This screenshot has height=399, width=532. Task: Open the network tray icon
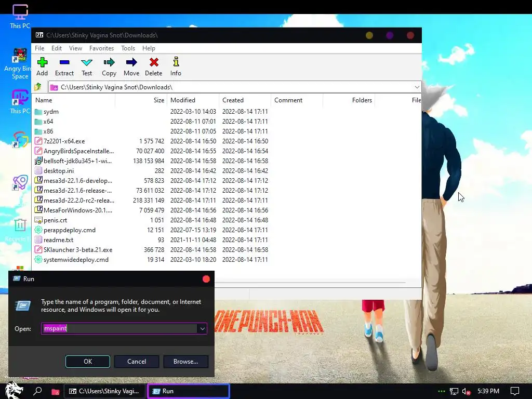point(454,392)
